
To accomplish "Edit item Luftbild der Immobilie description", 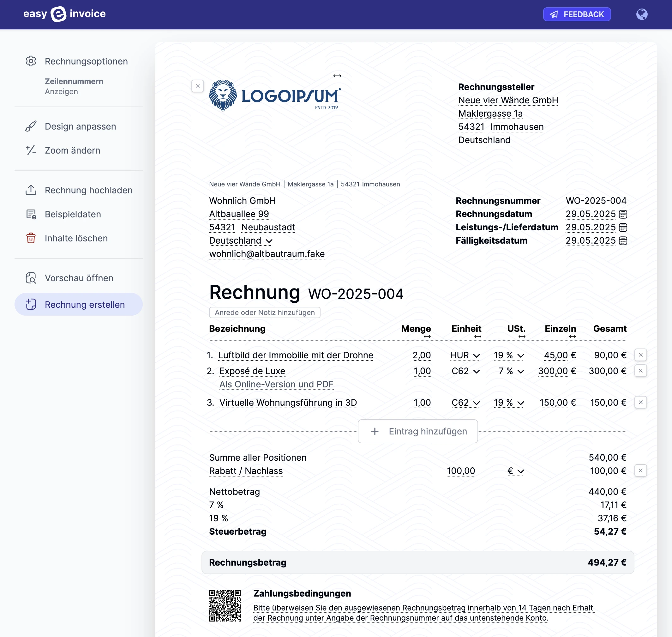I will click(x=295, y=355).
